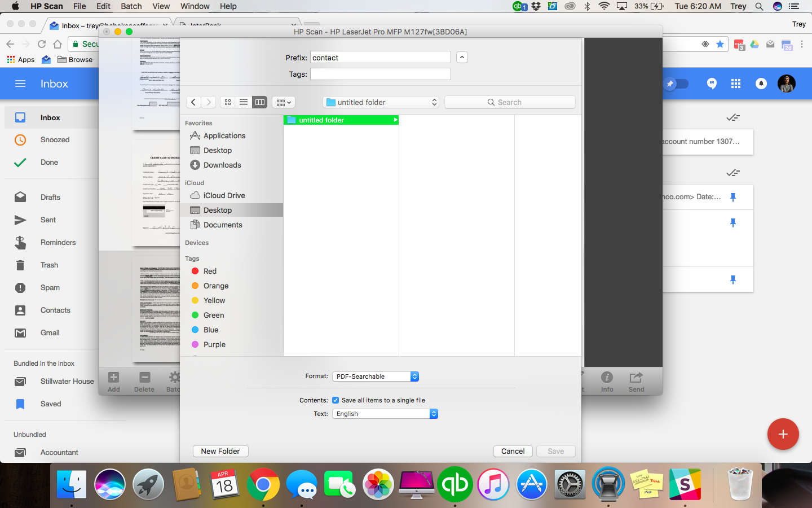Image resolution: width=812 pixels, height=508 pixels.
Task: Open QuickBooks from the Dock
Action: pos(454,484)
